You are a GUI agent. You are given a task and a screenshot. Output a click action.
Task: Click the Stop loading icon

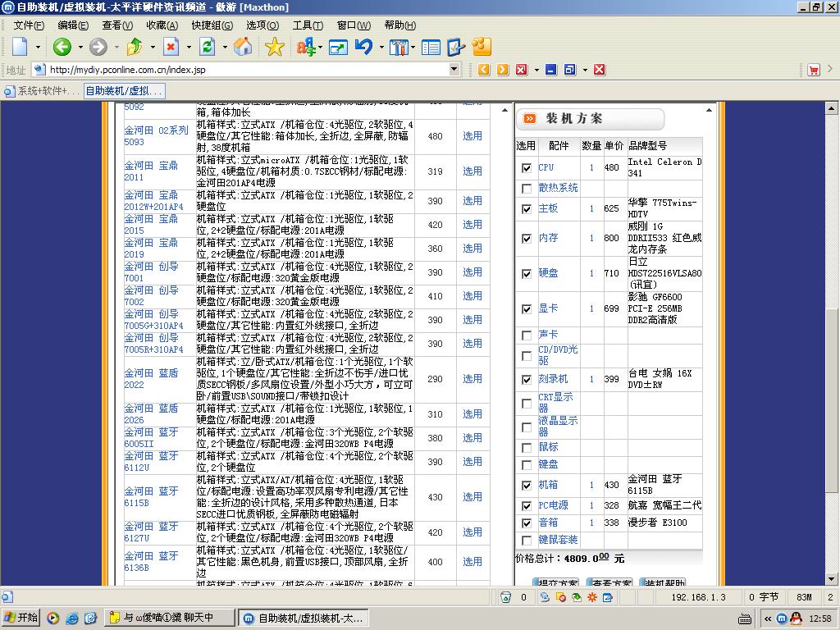(171, 48)
